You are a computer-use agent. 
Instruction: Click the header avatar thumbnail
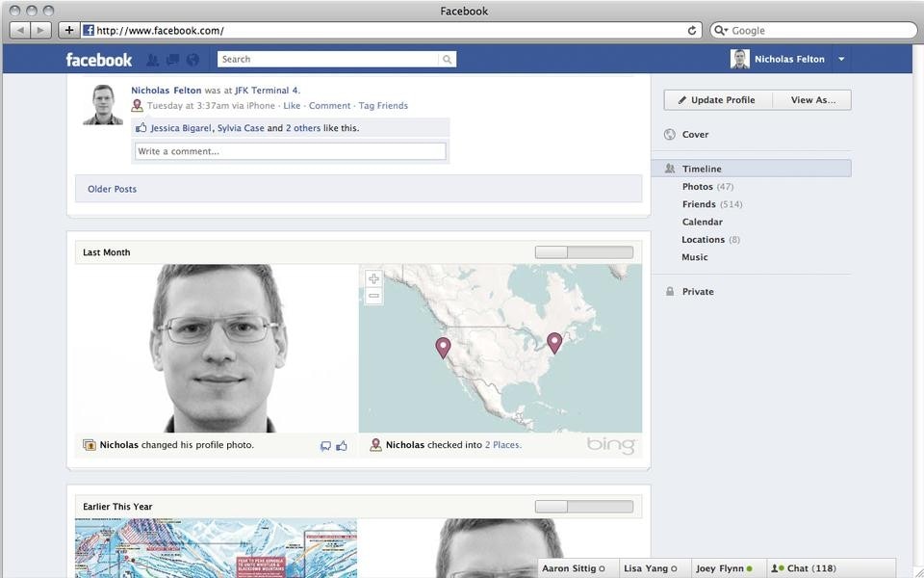[x=739, y=59]
